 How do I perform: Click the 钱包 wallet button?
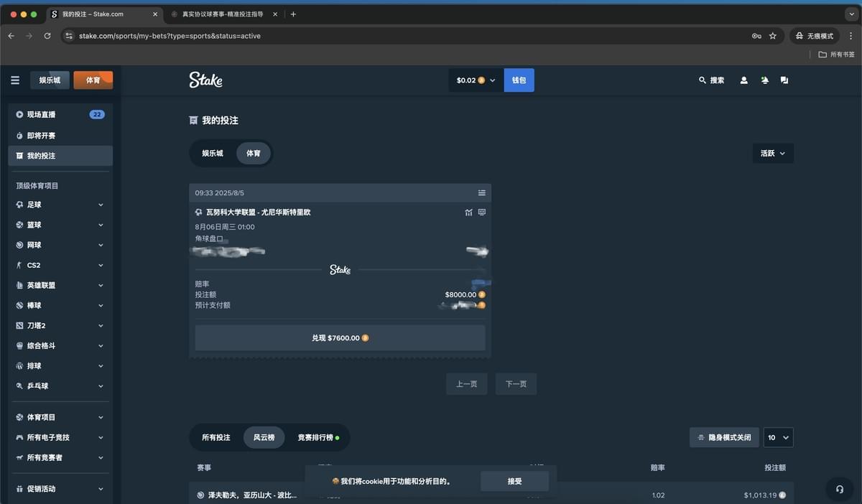(519, 80)
